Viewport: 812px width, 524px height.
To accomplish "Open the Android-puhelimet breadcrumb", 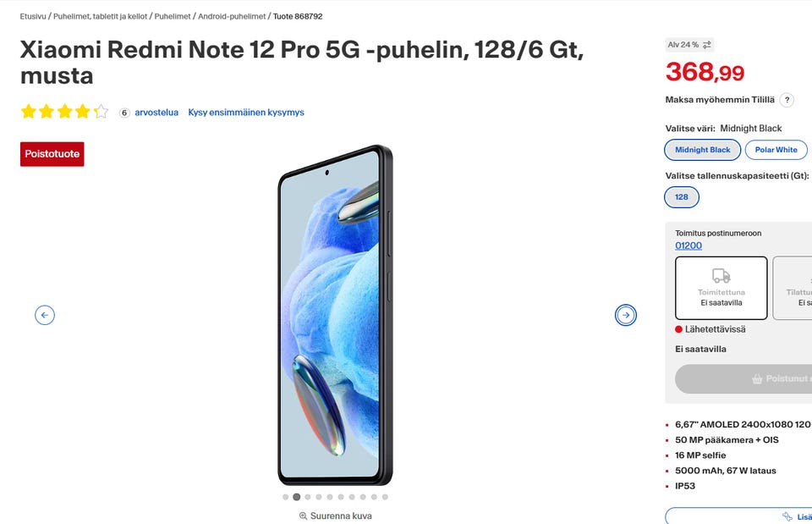I will (x=232, y=16).
